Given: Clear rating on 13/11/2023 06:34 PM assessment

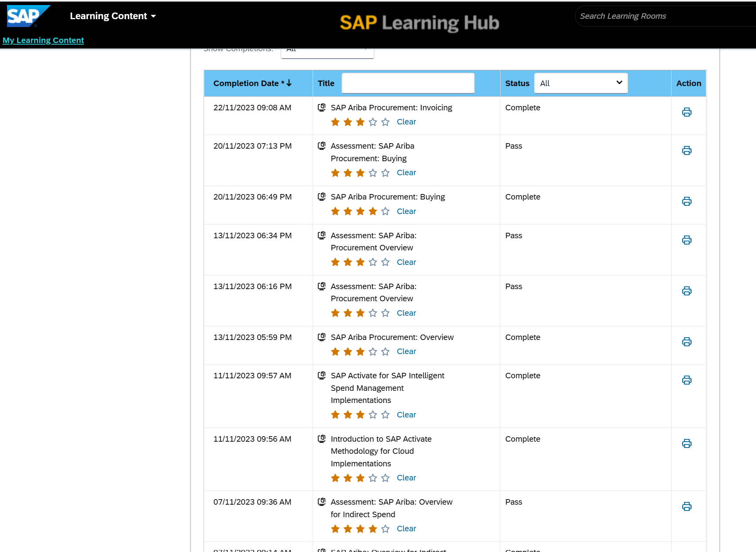Looking at the screenshot, I should tap(406, 262).
